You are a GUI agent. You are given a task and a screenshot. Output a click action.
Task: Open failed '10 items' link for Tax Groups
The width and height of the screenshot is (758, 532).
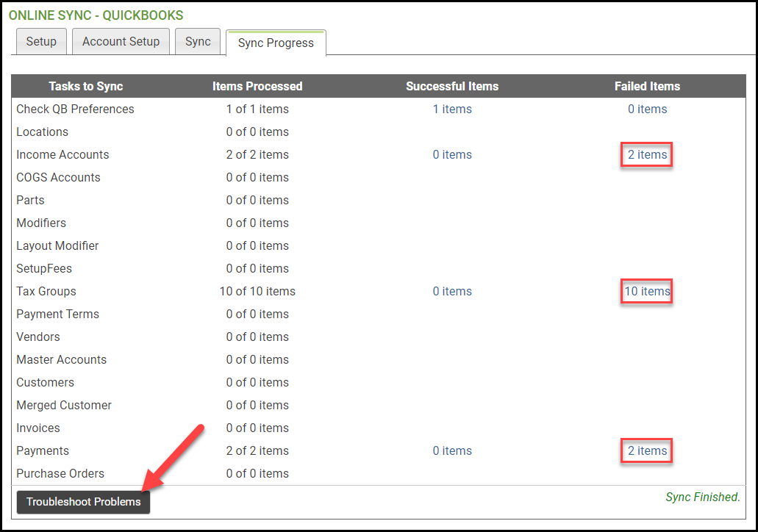(x=647, y=292)
